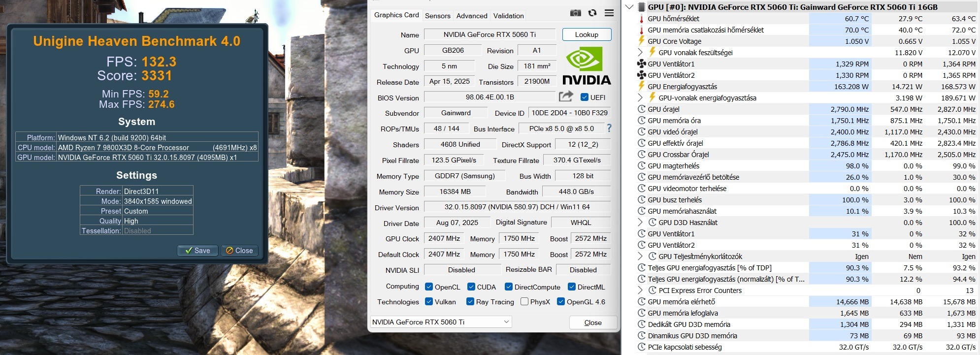Click the GPU videomotor terhelése row
Viewport: 980px width, 355px height.
coord(806,189)
